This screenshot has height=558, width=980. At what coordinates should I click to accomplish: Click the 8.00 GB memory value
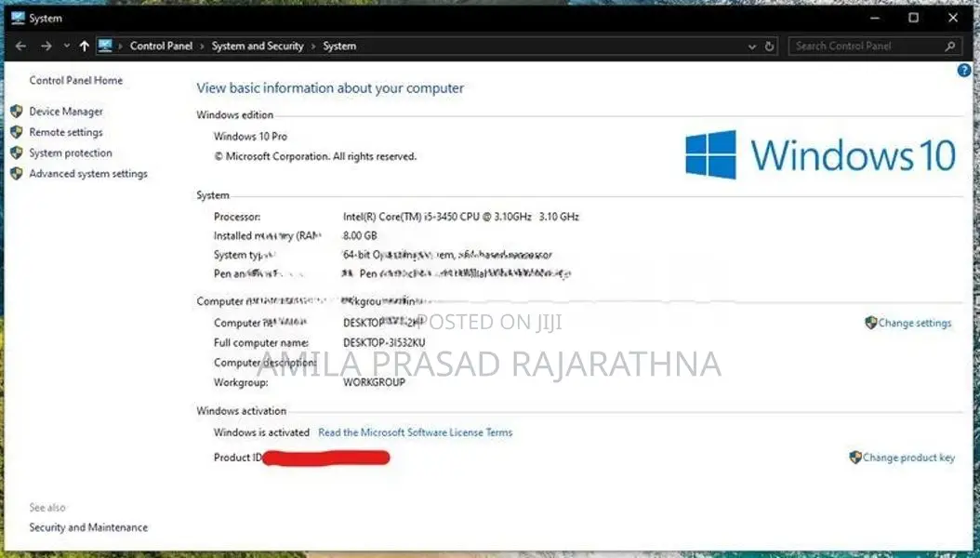360,235
